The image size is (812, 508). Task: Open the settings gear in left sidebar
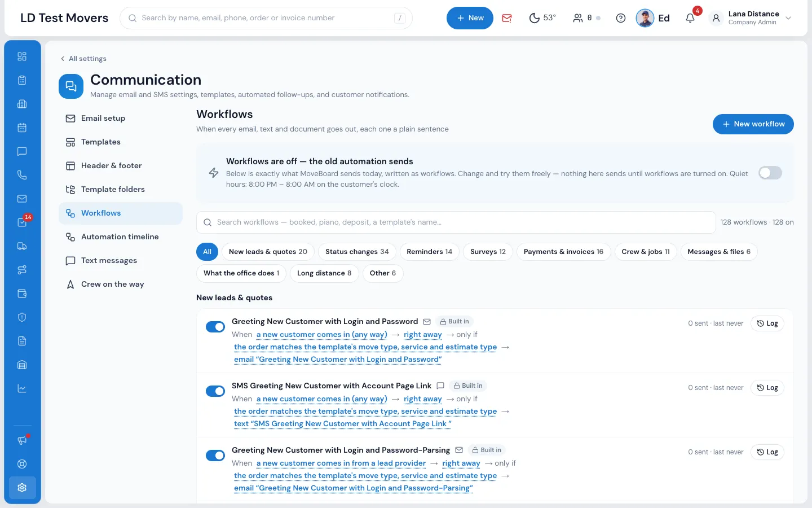(22, 488)
